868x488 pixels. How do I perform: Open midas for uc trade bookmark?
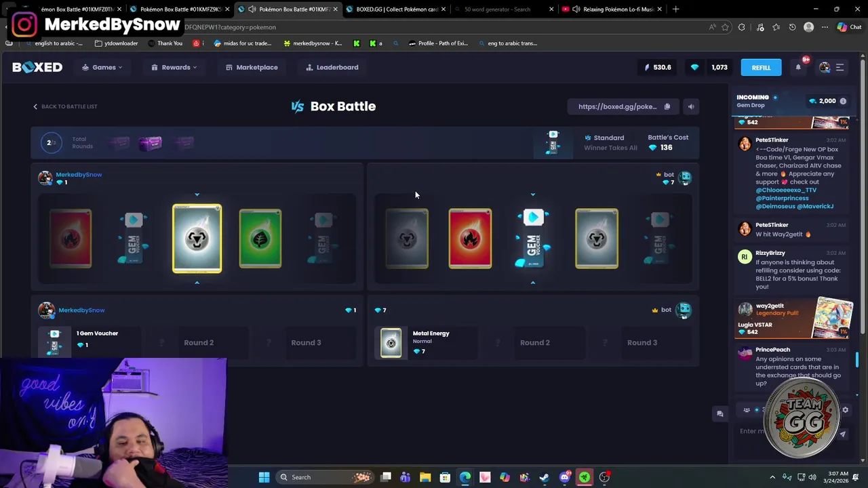[242, 43]
